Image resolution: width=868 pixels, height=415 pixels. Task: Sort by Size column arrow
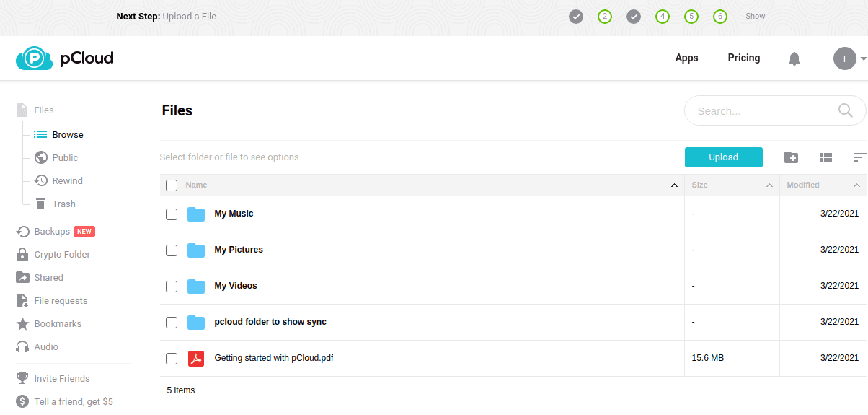pyautogui.click(x=769, y=185)
